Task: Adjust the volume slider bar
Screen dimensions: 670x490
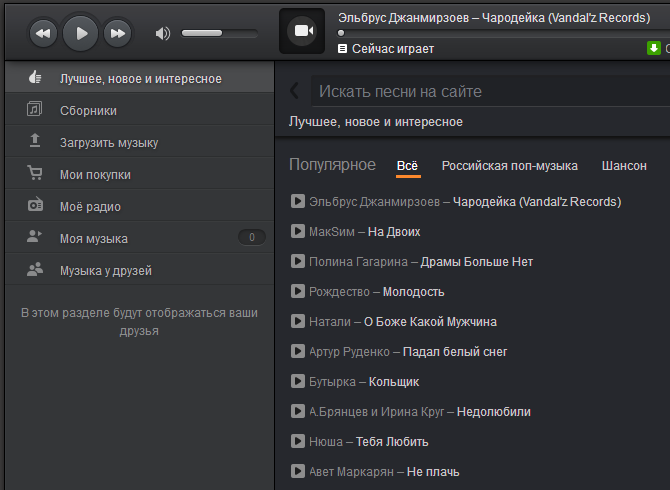Action: 220,33
